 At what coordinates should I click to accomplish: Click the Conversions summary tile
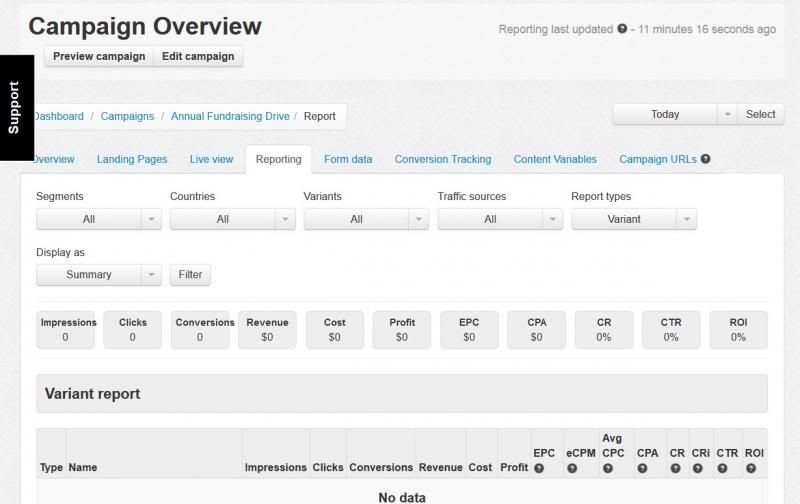coord(200,330)
